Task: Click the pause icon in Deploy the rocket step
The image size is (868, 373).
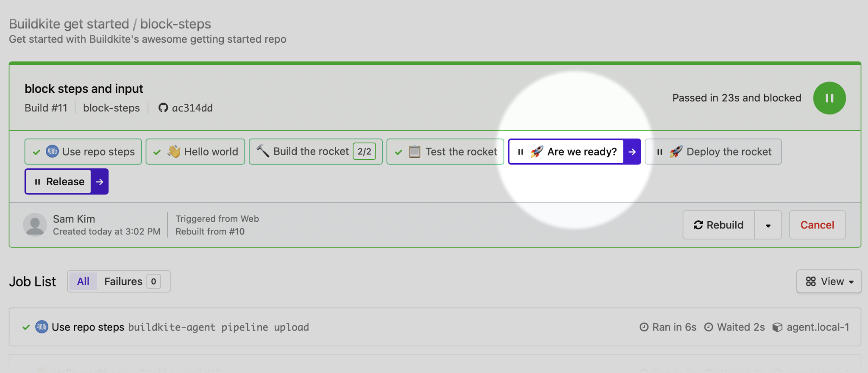Action: coord(659,152)
